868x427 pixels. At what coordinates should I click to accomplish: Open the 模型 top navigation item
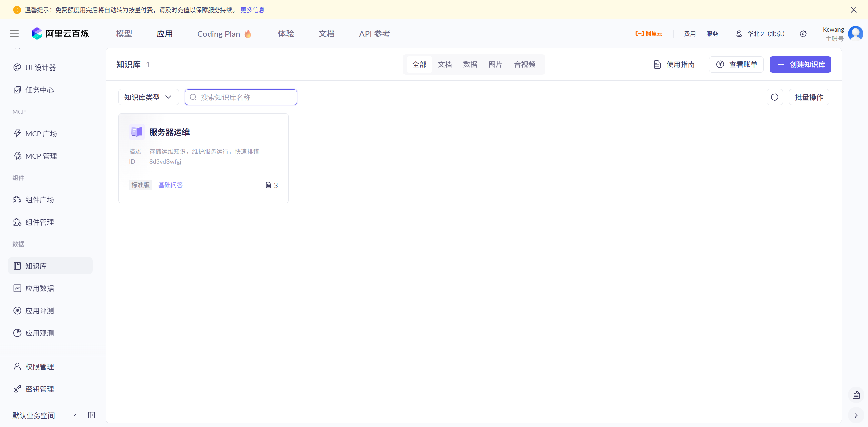click(124, 34)
